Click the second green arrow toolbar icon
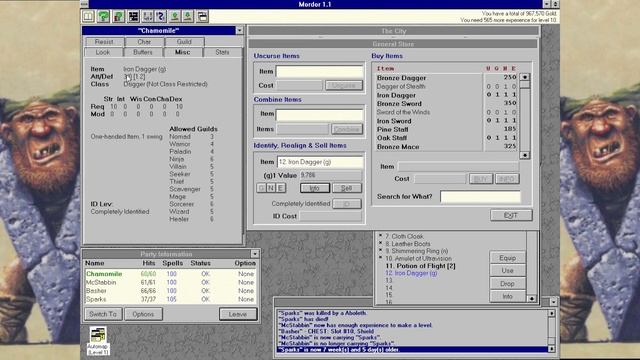Image resolution: width=640 pixels, height=360 pixels. tap(188, 16)
